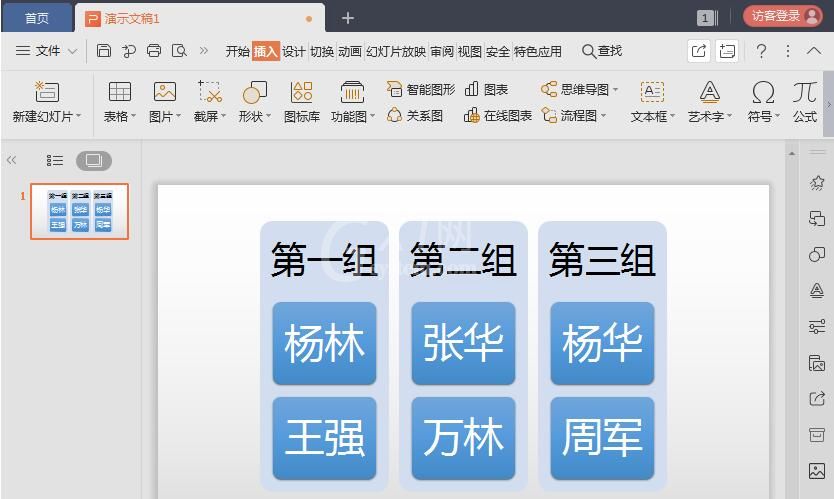Insert a 思维导图 mind map

(x=574, y=89)
